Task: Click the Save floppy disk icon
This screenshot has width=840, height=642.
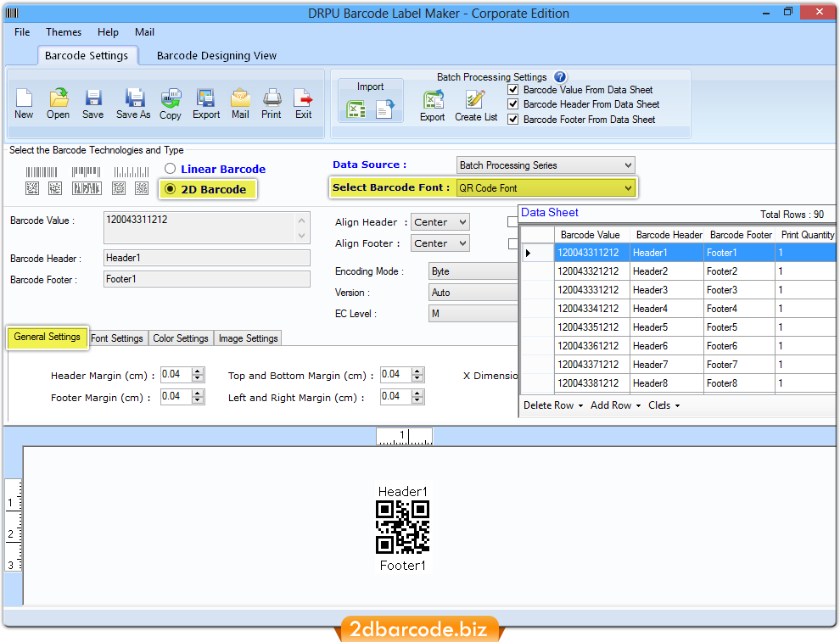Action: [x=93, y=98]
